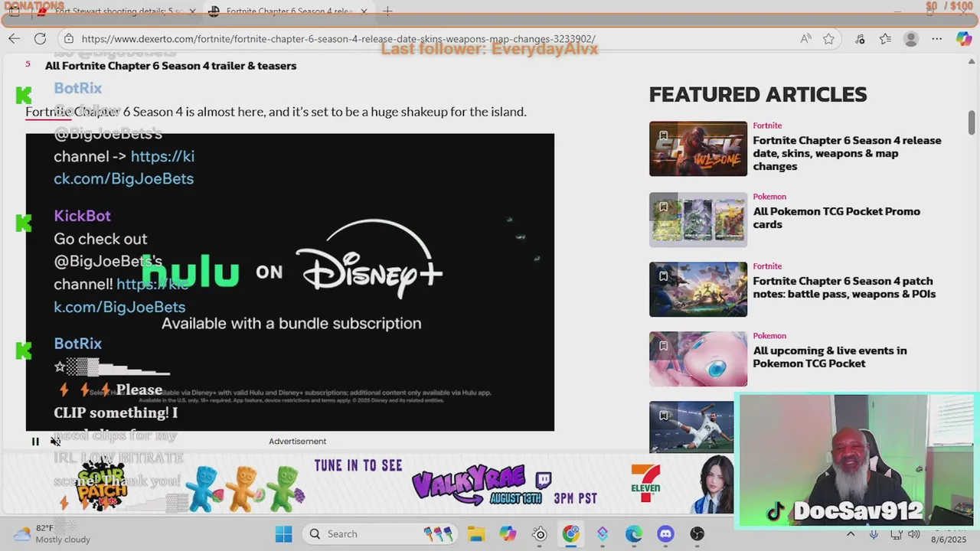Open the browser profile avatar

coord(910,39)
